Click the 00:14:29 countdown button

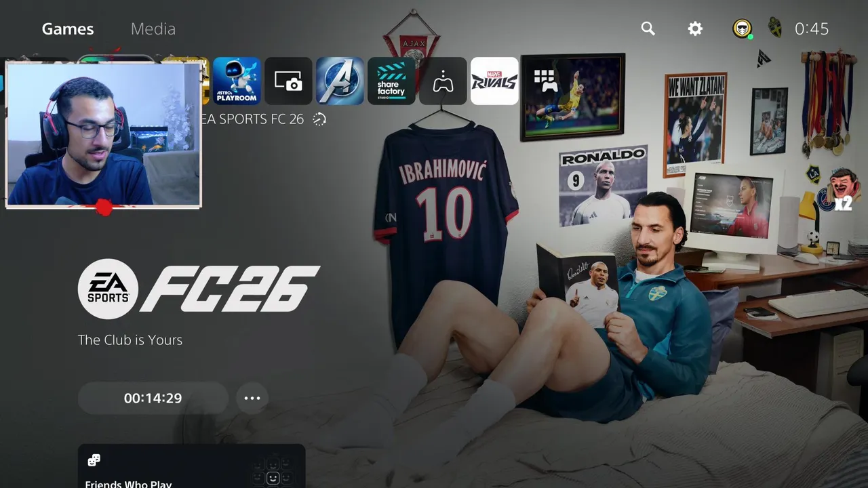click(153, 398)
